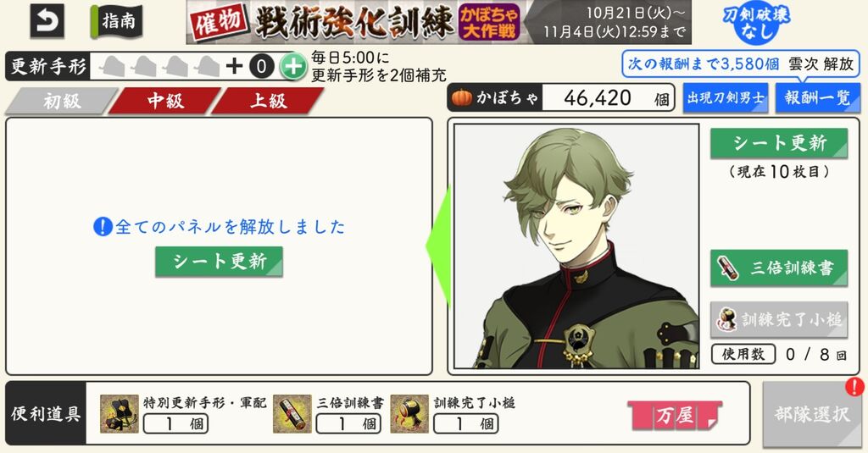Screen dimensions: 868x453
Task: Collapse panel with green triangle arrow
Action: (x=438, y=246)
